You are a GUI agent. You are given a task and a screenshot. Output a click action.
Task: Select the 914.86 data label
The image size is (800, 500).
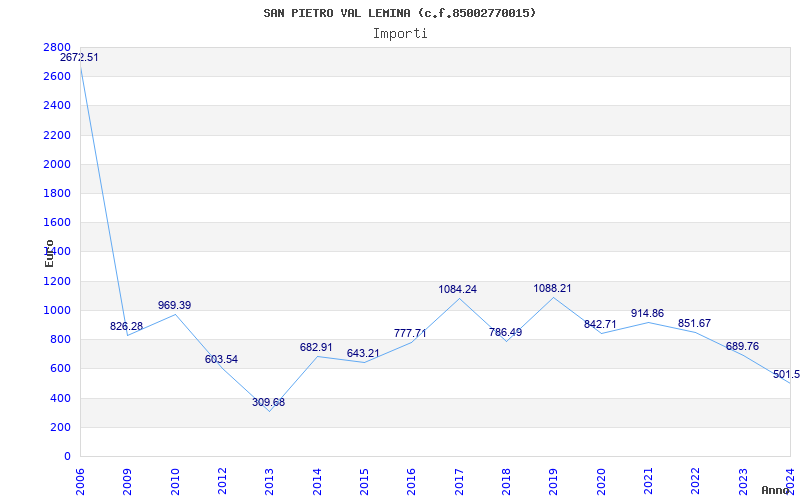coord(647,314)
